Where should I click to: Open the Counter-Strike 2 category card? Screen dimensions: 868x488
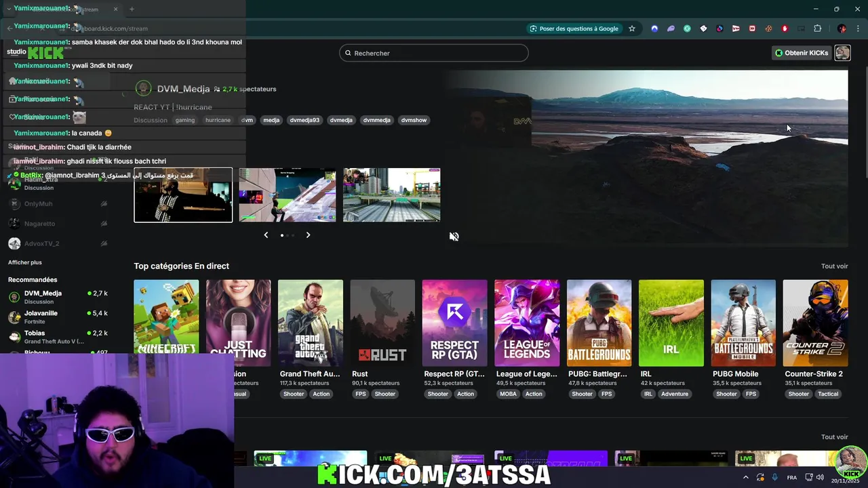click(815, 323)
